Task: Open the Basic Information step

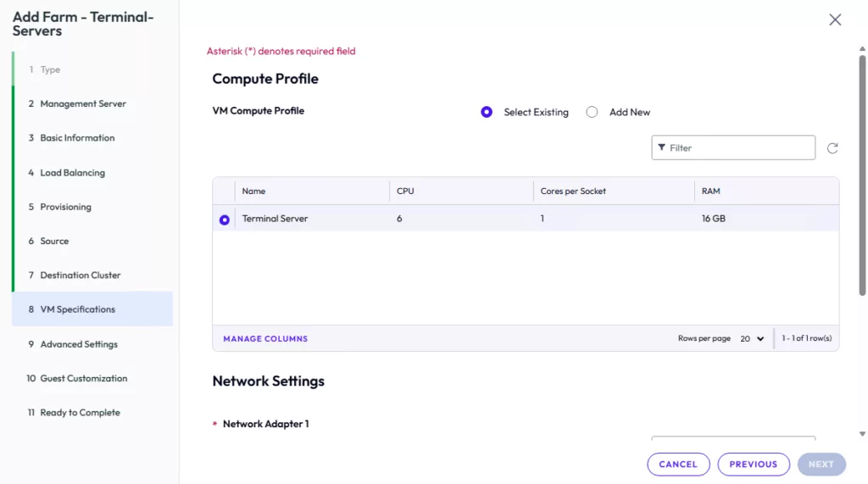Action: (x=77, y=138)
